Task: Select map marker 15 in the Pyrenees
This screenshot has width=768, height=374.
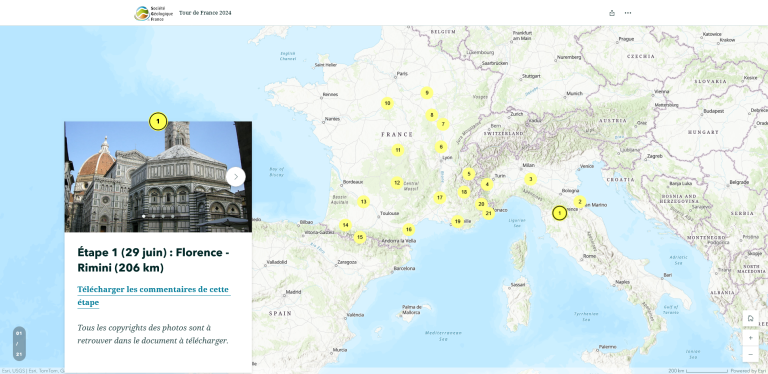Action: [360, 237]
